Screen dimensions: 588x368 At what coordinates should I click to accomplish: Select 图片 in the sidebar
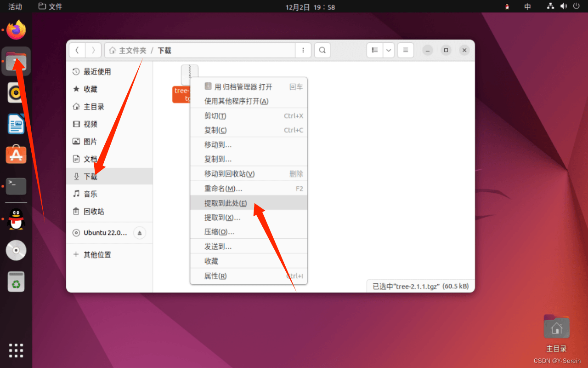(x=89, y=141)
